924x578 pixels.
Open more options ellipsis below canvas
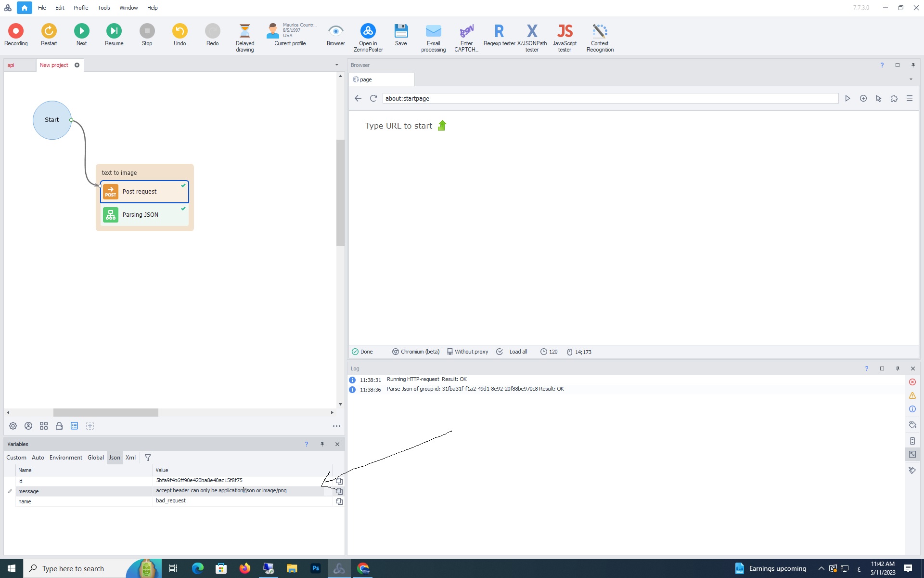(336, 426)
